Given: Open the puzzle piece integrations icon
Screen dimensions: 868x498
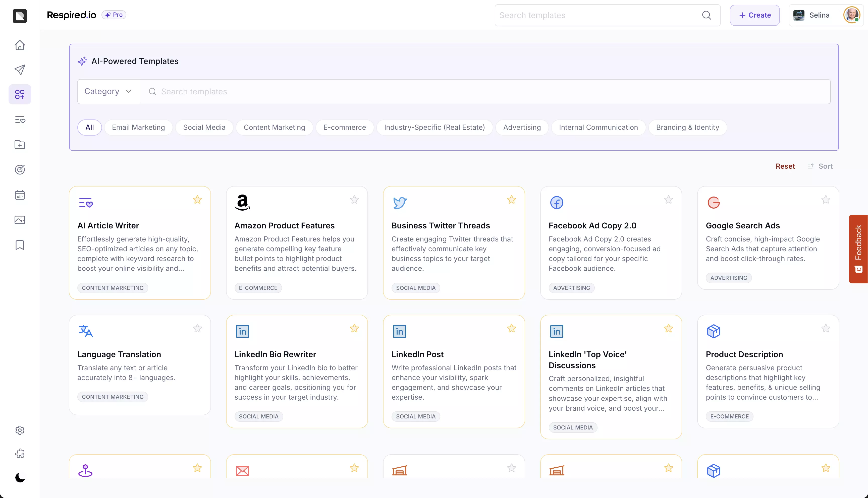Looking at the screenshot, I should tap(20, 454).
